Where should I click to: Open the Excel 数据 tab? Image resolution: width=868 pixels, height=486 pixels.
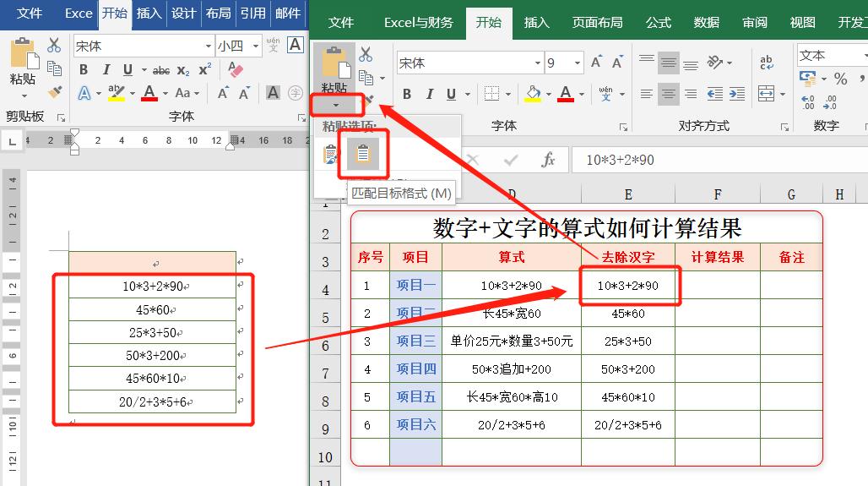point(707,23)
